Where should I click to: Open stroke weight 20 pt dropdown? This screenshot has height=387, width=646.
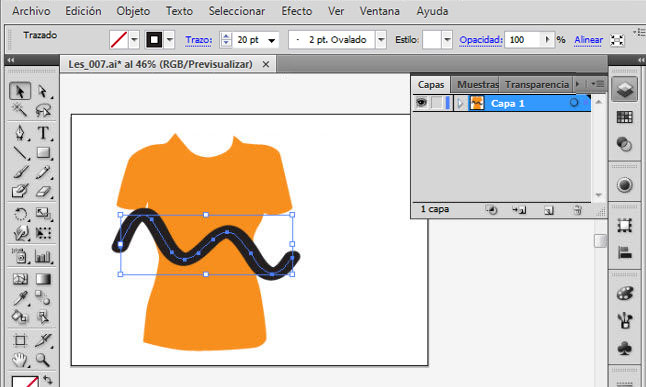(x=272, y=40)
